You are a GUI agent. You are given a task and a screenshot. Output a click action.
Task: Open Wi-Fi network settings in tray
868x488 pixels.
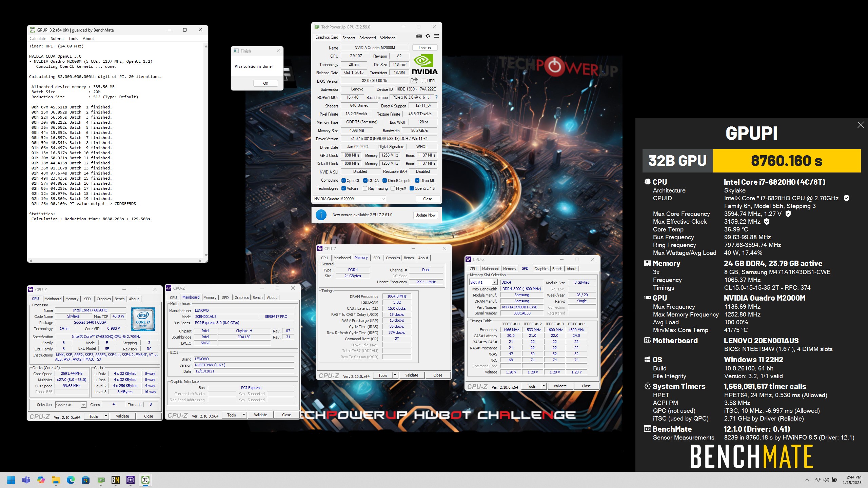pyautogui.click(x=818, y=480)
